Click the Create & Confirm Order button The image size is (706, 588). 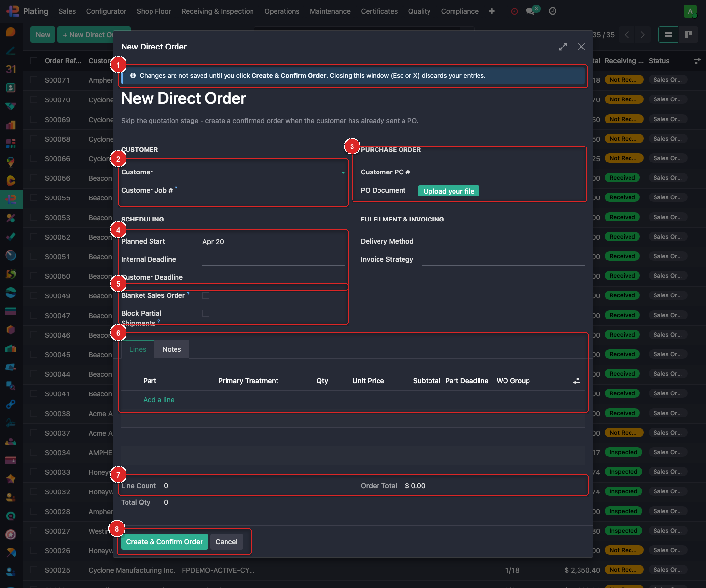(164, 541)
